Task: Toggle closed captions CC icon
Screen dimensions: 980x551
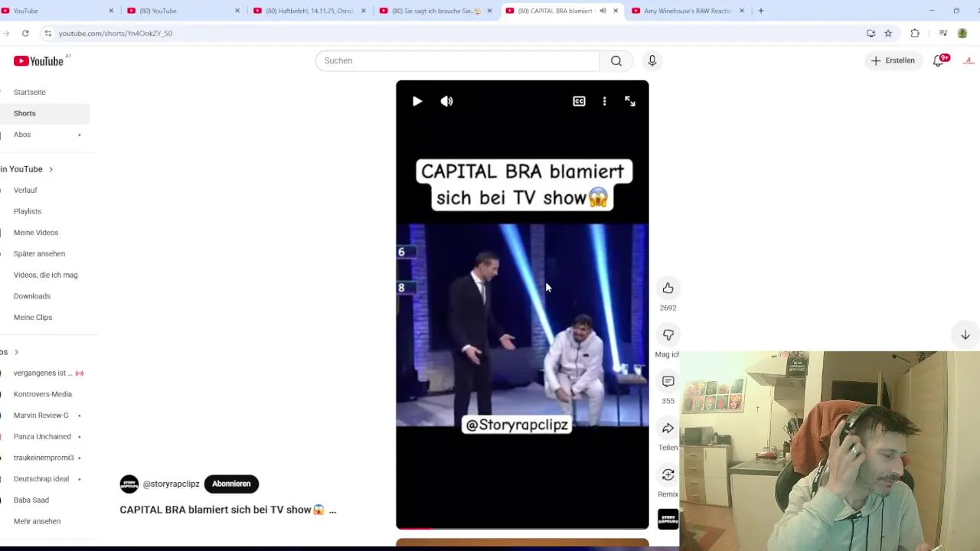Action: [x=580, y=101]
